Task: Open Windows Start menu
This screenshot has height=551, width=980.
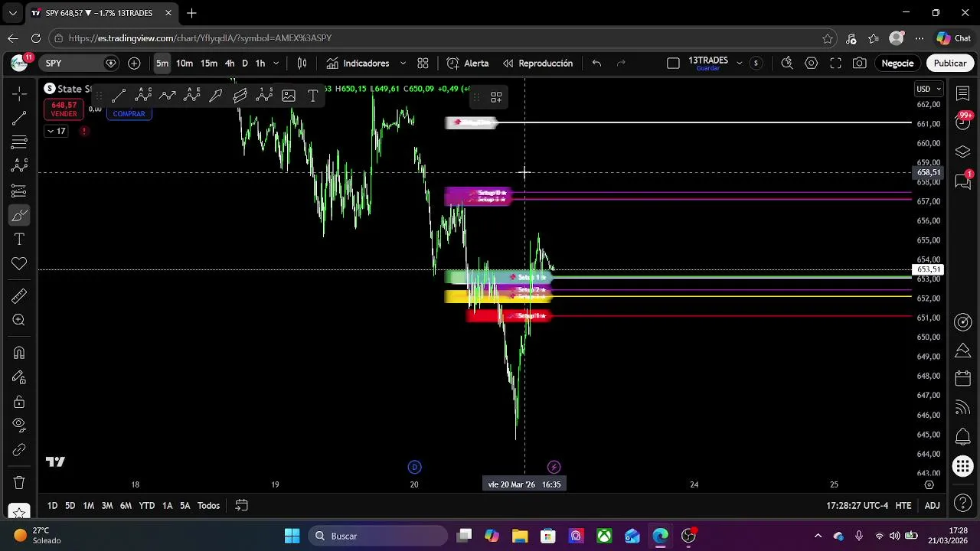Action: pos(292,536)
